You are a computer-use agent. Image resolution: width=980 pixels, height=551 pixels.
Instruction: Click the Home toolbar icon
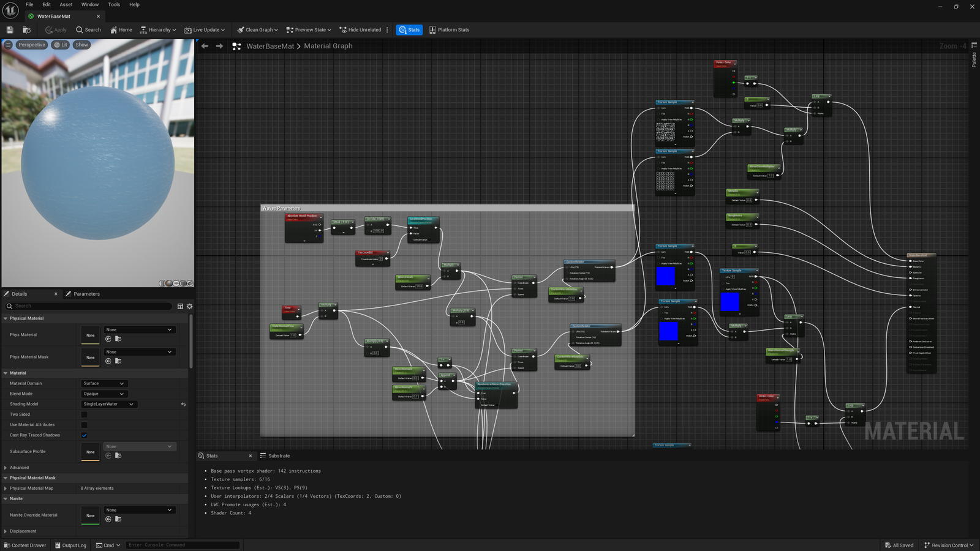[121, 29]
